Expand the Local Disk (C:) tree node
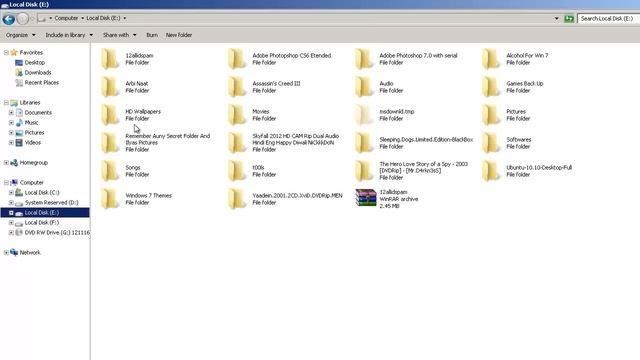 (11, 193)
